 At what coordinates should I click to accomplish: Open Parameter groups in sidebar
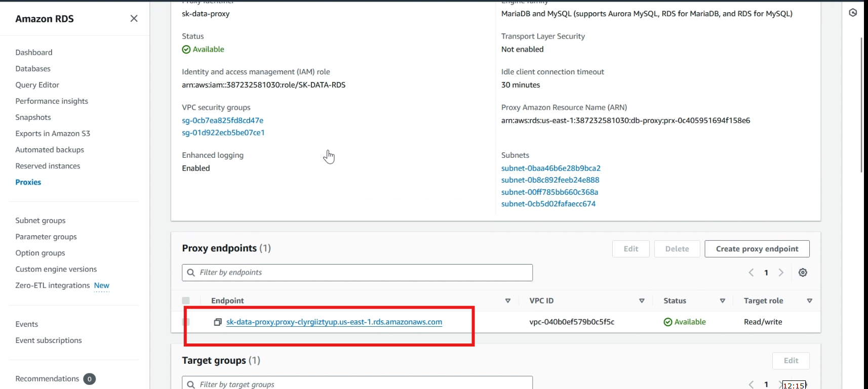point(46,237)
